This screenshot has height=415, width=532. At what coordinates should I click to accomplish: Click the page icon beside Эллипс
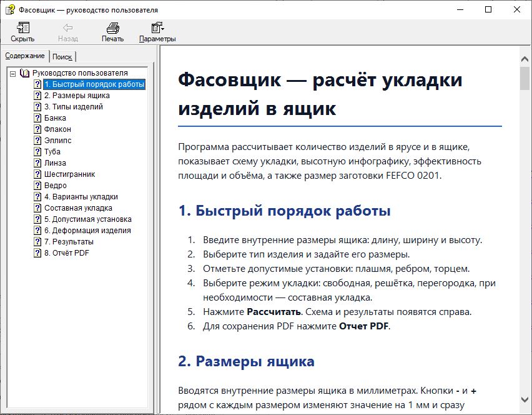click(x=37, y=140)
